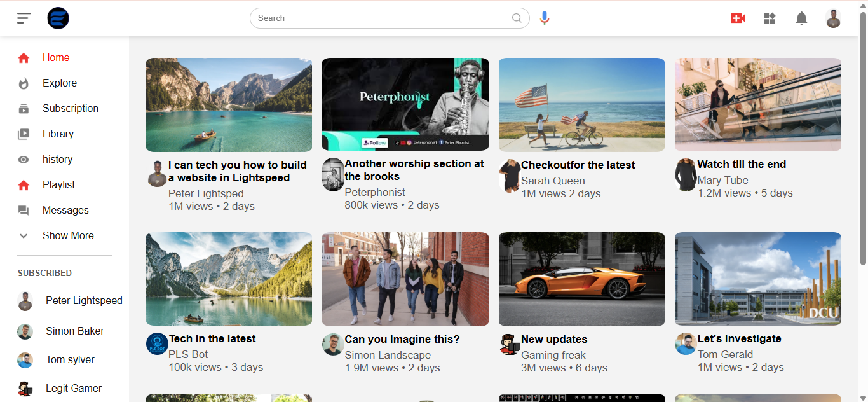Open the notifications bell
Image resolution: width=868 pixels, height=402 pixels.
point(801,18)
